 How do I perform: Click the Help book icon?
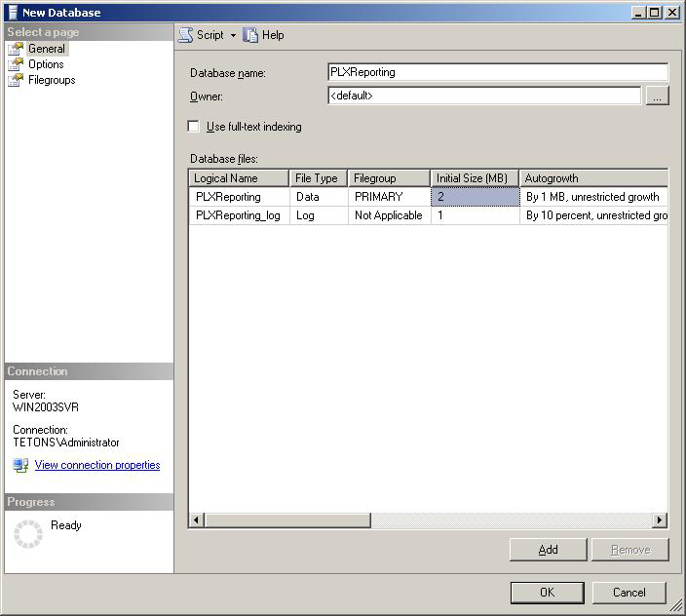(250, 35)
